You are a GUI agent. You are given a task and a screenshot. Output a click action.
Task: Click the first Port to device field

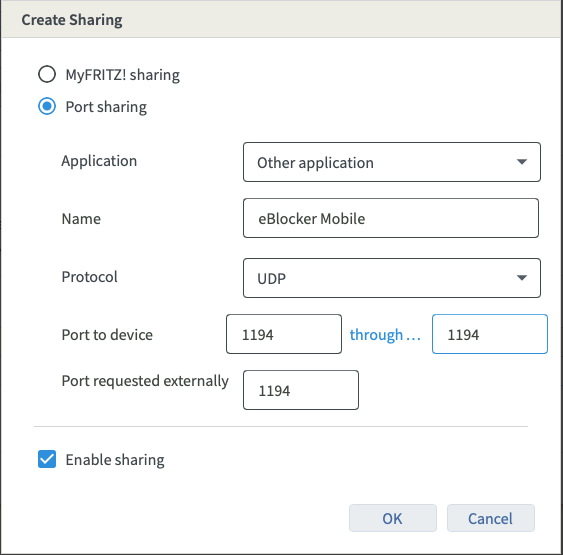(x=284, y=334)
